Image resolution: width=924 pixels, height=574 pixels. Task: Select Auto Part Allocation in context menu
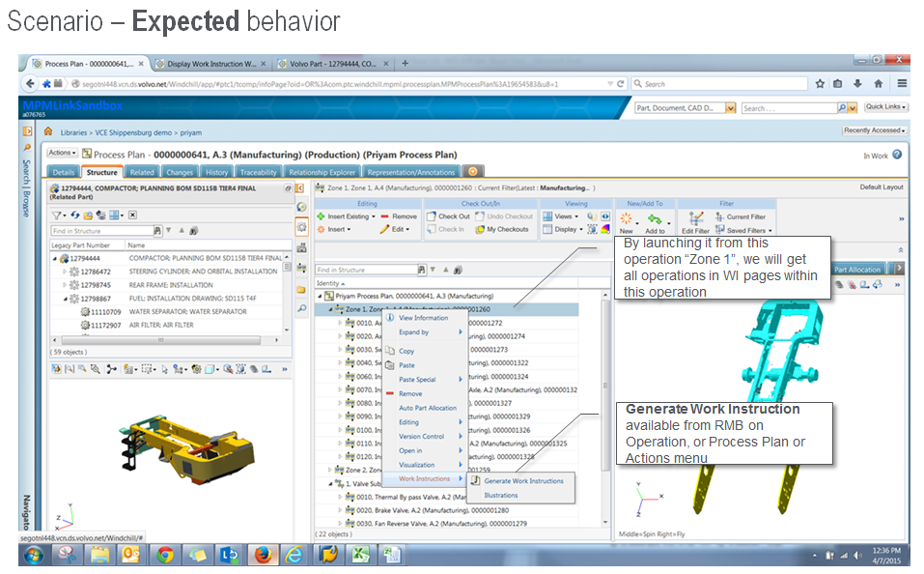[427, 408]
